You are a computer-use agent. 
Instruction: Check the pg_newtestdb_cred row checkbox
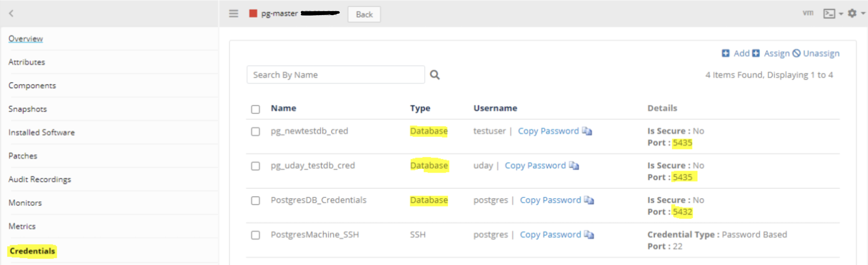pos(255,132)
